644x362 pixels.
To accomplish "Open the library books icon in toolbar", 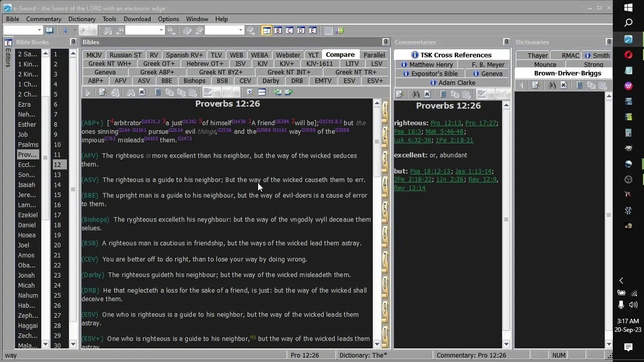I will 340,30.
